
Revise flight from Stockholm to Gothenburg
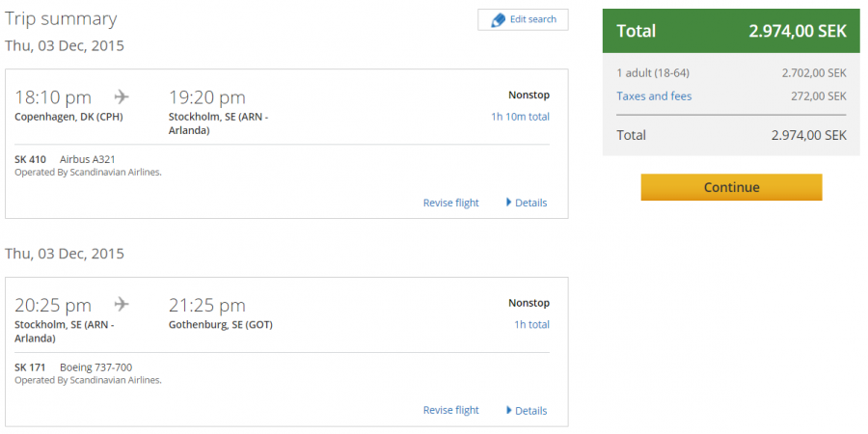450,411
